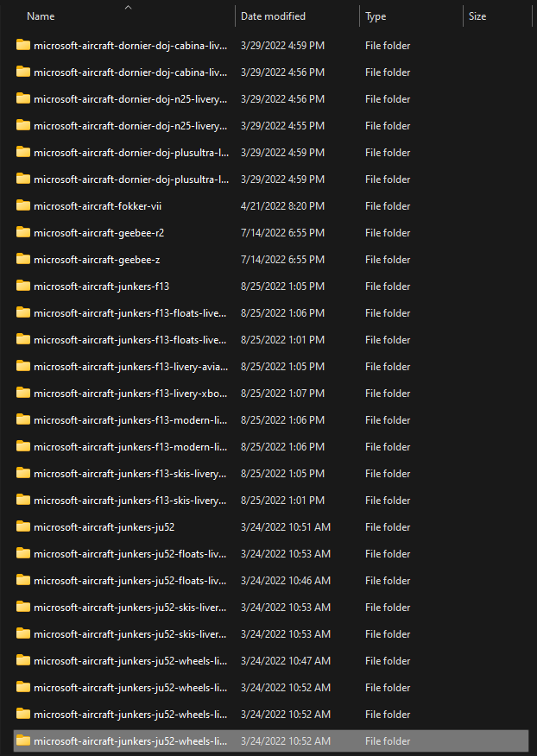This screenshot has height=756, width=537.
Task: Select dornier-doj-n25-livery name dated 4:56 PM
Action: pos(130,99)
